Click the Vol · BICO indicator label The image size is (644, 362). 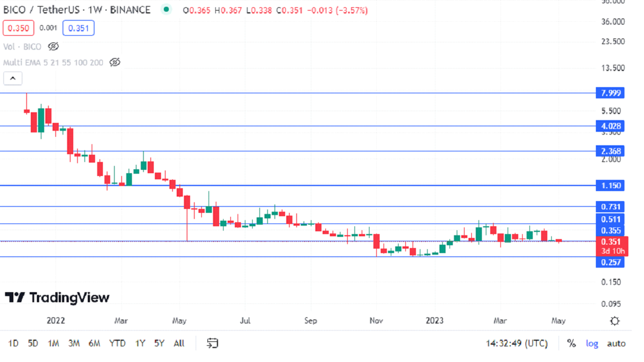(22, 47)
